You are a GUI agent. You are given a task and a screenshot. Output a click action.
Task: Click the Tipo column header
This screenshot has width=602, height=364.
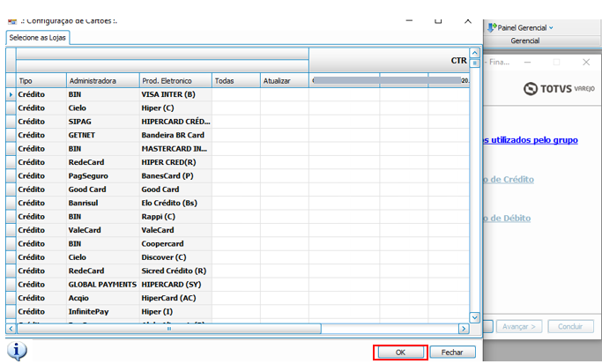click(41, 80)
